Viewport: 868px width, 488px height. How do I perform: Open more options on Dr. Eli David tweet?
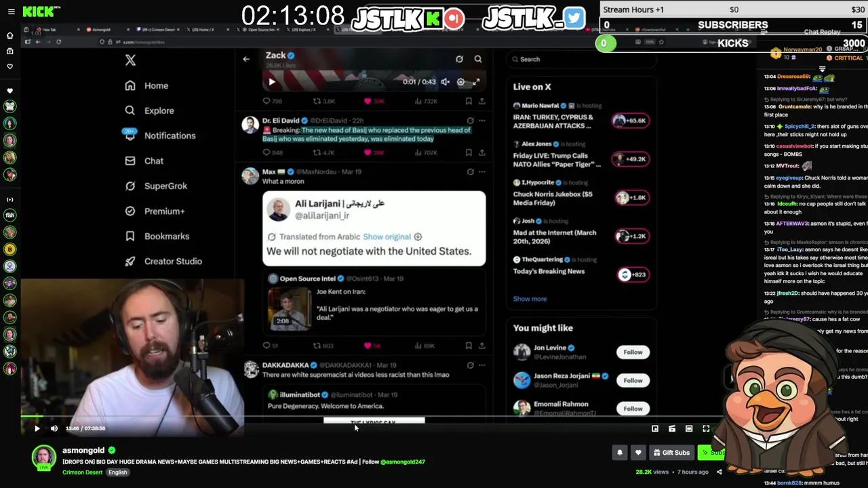(481, 121)
